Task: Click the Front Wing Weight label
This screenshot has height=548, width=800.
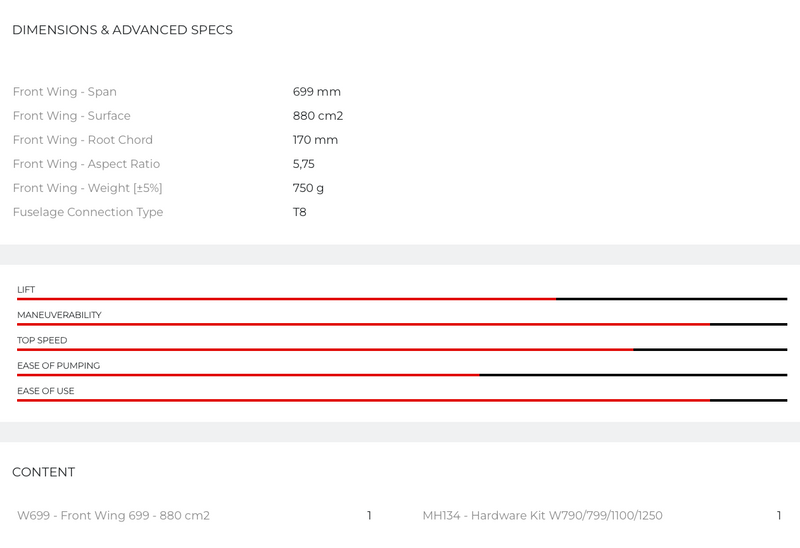Action: [x=87, y=188]
